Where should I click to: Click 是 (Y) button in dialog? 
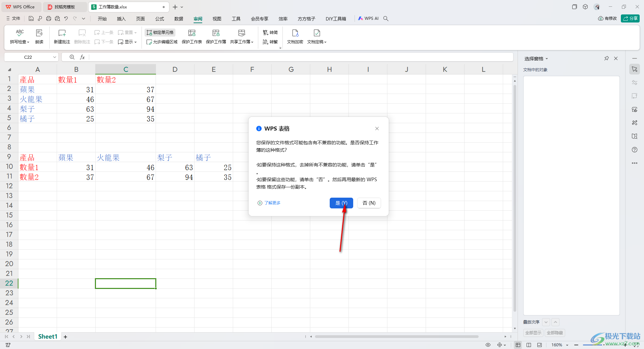pyautogui.click(x=341, y=203)
